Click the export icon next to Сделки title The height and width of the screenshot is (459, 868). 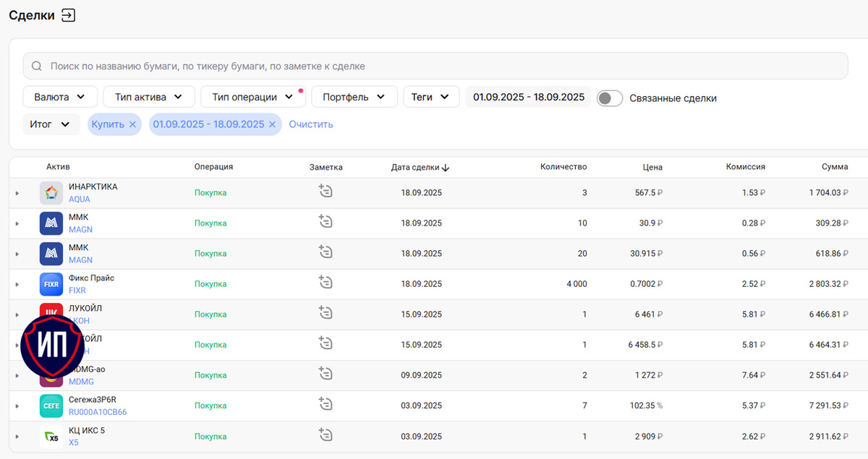pos(68,15)
